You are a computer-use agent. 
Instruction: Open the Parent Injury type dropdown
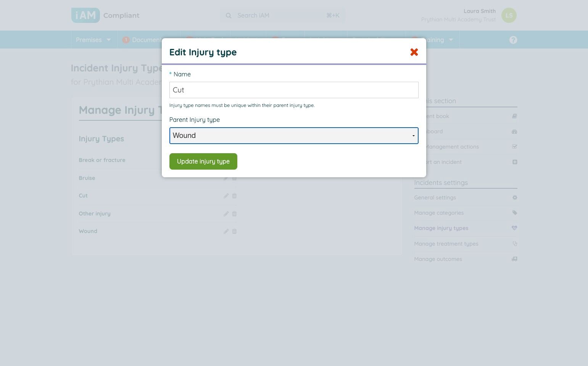[294, 136]
